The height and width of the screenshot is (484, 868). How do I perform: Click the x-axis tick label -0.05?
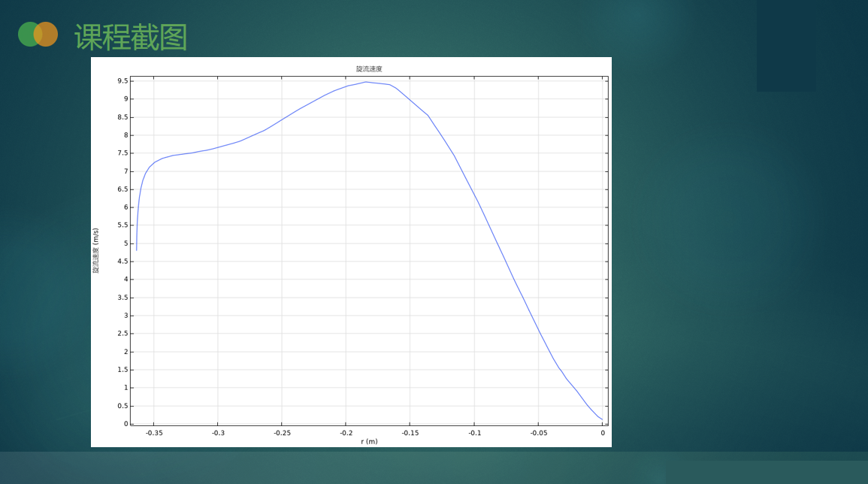(539, 433)
